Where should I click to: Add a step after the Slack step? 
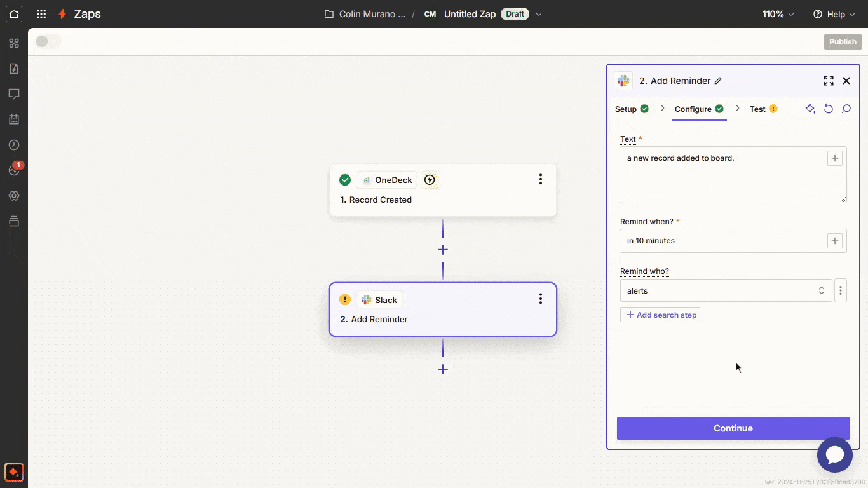coord(443,369)
